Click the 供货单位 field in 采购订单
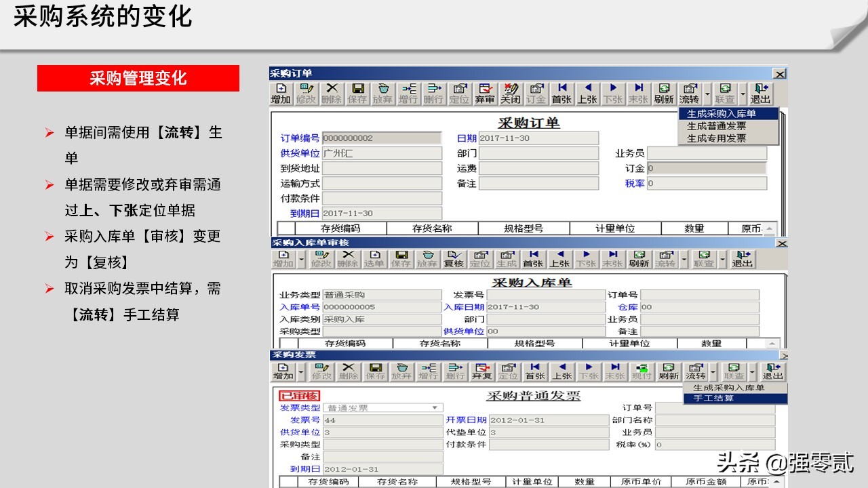The image size is (868, 488). (x=382, y=153)
